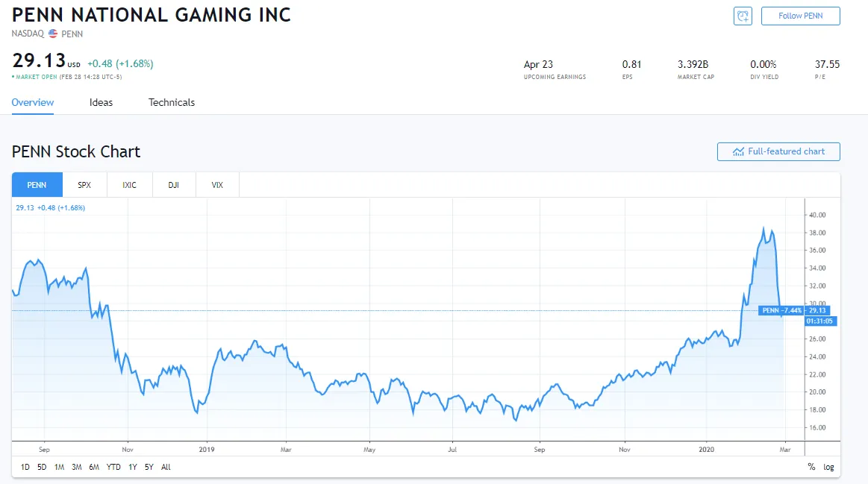The height and width of the screenshot is (484, 868).
Task: Click the 2020 label on time axis
Action: click(x=706, y=449)
